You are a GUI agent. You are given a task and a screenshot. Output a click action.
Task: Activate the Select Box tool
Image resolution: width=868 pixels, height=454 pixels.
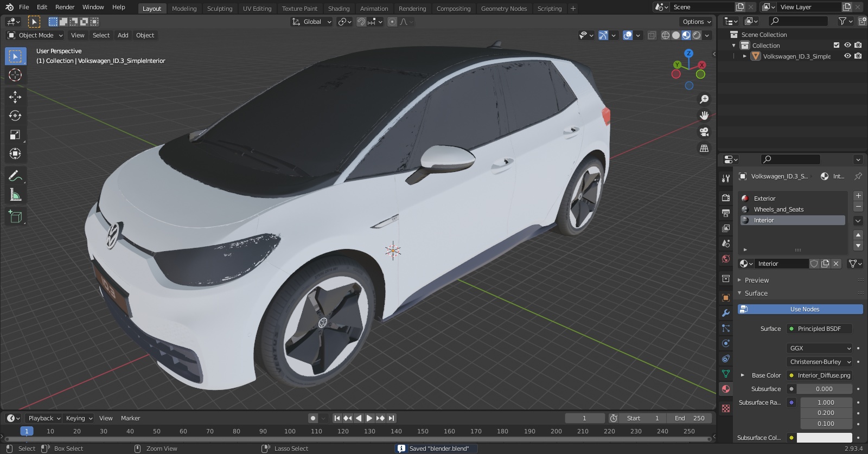tap(15, 56)
